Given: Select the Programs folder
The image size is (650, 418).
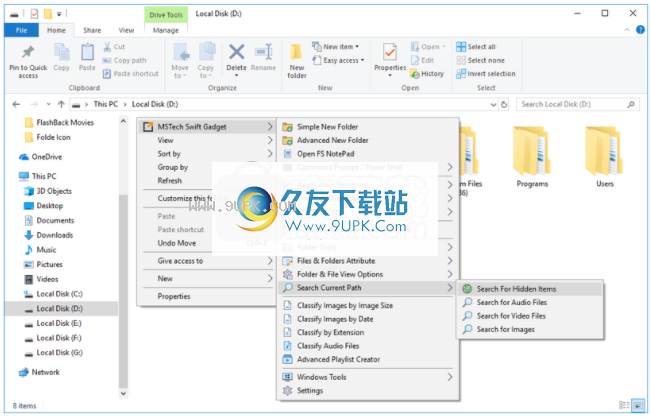Looking at the screenshot, I should click(532, 158).
